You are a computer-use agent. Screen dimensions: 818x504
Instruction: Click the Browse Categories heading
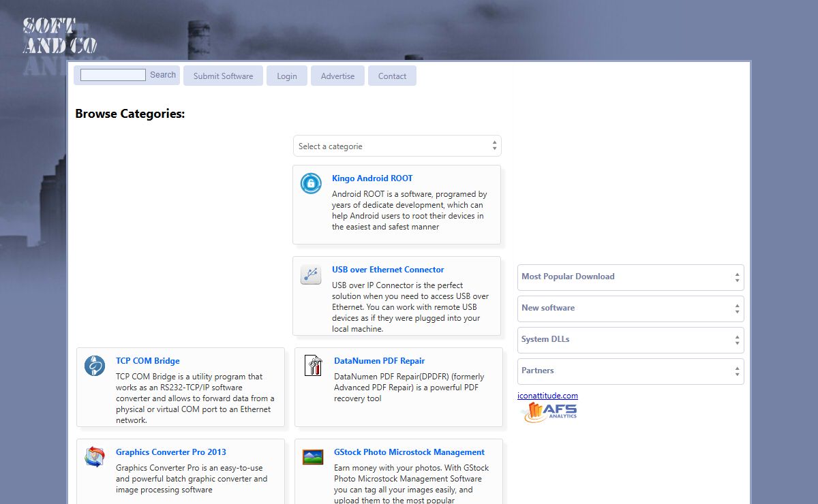click(130, 114)
